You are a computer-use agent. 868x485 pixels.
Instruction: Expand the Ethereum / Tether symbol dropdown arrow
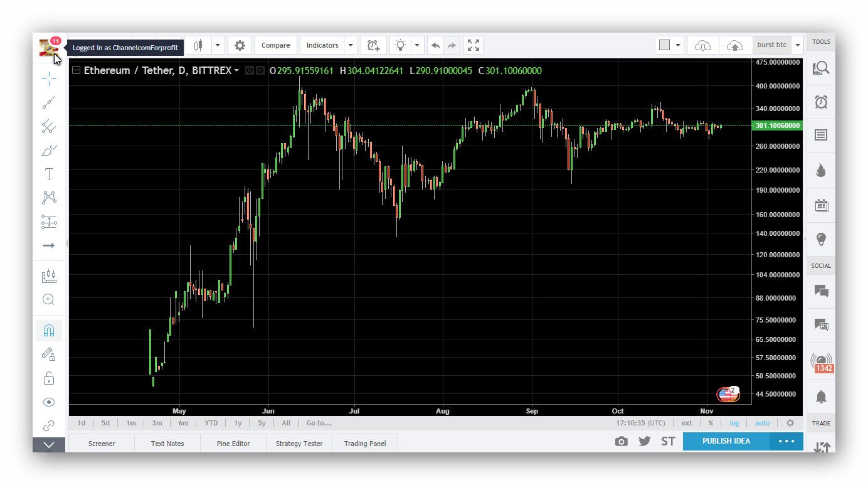click(236, 71)
